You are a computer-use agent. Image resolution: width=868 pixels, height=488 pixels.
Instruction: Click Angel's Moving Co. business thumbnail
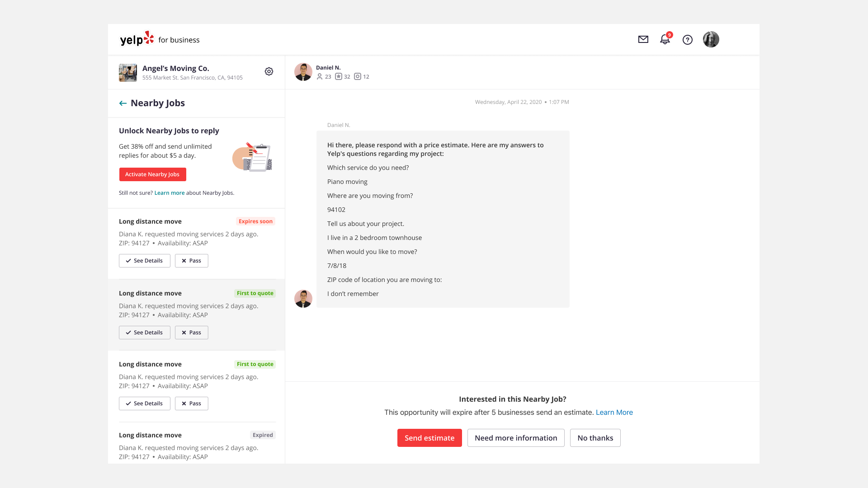127,72
